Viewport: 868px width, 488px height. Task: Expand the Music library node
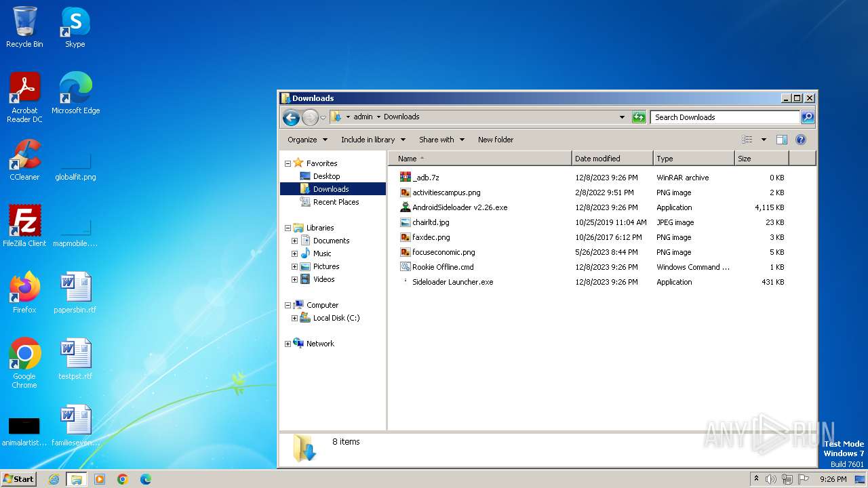point(294,253)
